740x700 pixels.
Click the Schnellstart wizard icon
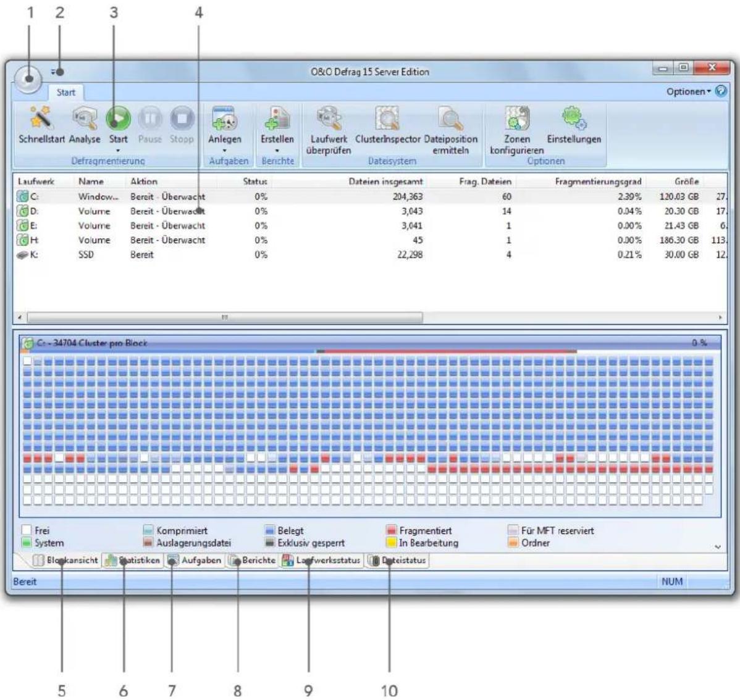coord(41,118)
